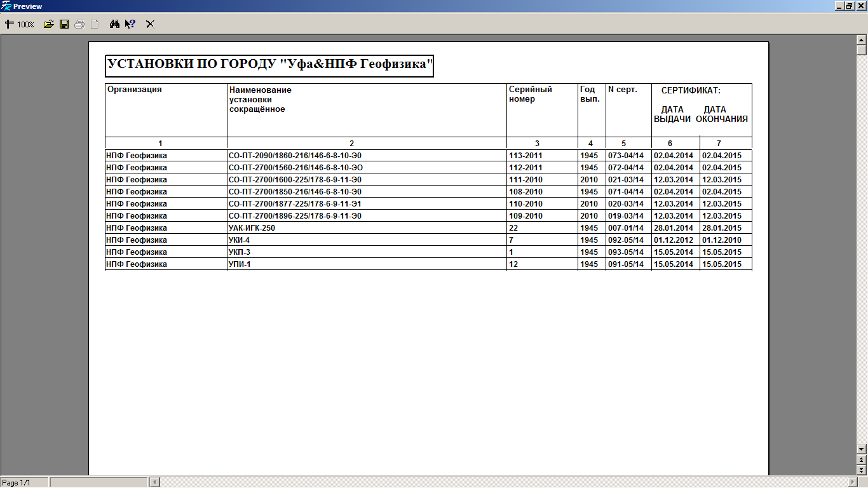
Task: Go to the next page with the double-down arrow
Action: [862, 470]
